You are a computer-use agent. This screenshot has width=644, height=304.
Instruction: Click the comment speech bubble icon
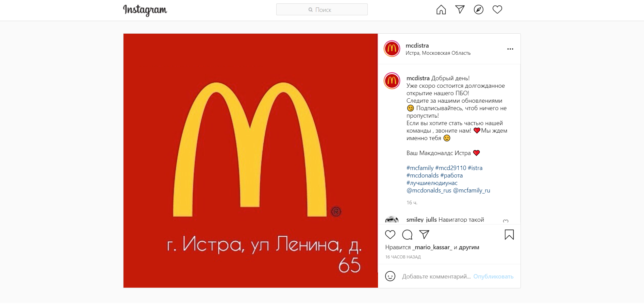pyautogui.click(x=407, y=235)
